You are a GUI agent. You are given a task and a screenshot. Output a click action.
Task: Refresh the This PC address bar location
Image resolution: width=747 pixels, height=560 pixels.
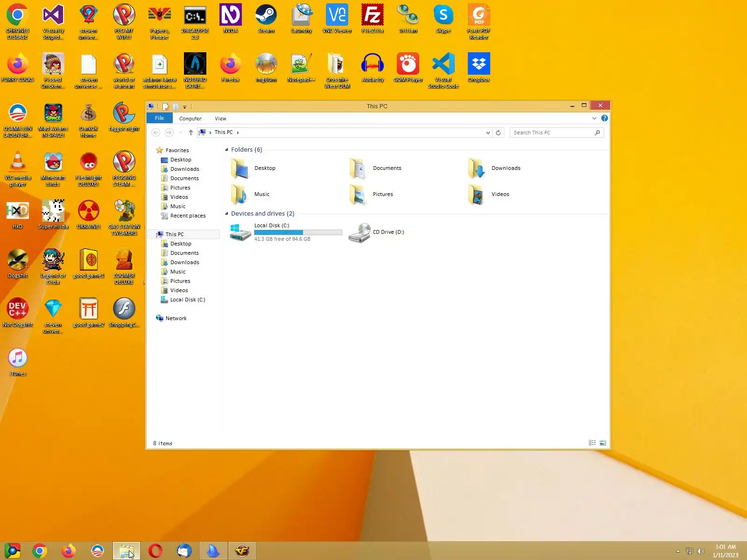(x=498, y=133)
